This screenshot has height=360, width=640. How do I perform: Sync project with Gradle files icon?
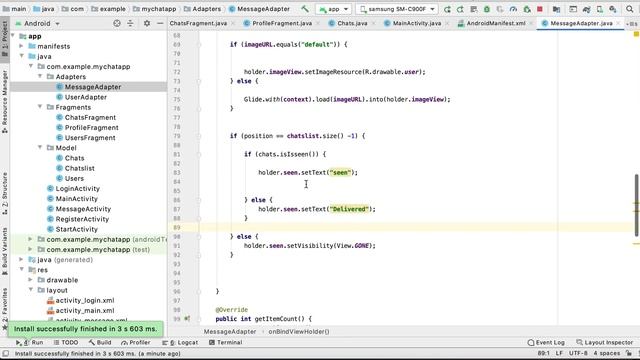point(586,9)
